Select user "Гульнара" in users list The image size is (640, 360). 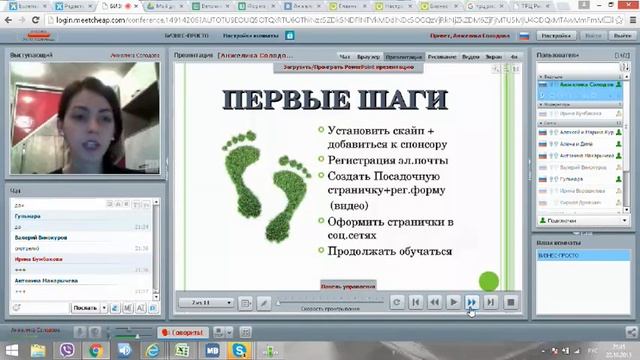click(x=580, y=179)
